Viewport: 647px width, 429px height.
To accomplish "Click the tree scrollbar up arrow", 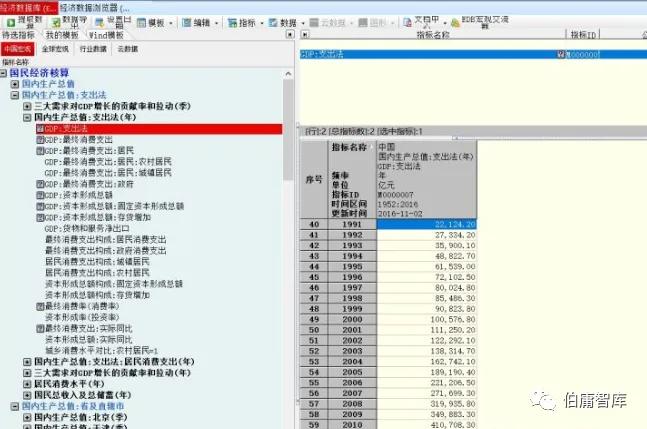I will (x=288, y=74).
